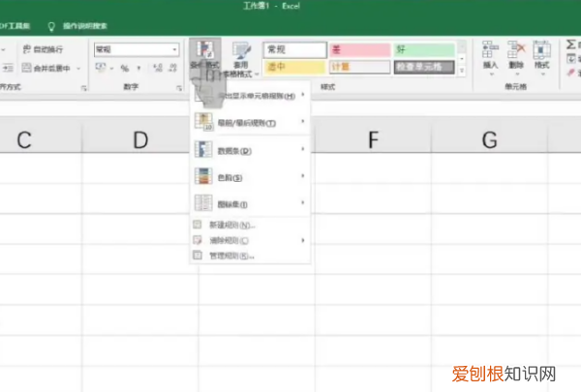Expand the Format (格式) dropdown arrow
Viewport: 581px width, 392px height.
(x=543, y=75)
